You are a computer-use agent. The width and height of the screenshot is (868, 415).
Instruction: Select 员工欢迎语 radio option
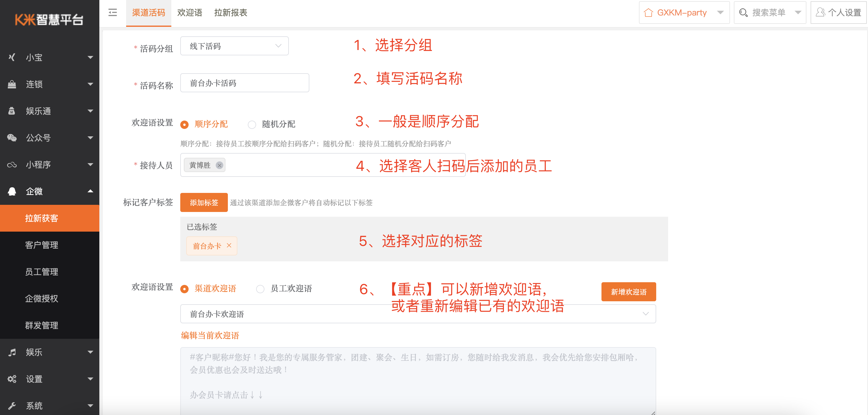[x=260, y=289]
